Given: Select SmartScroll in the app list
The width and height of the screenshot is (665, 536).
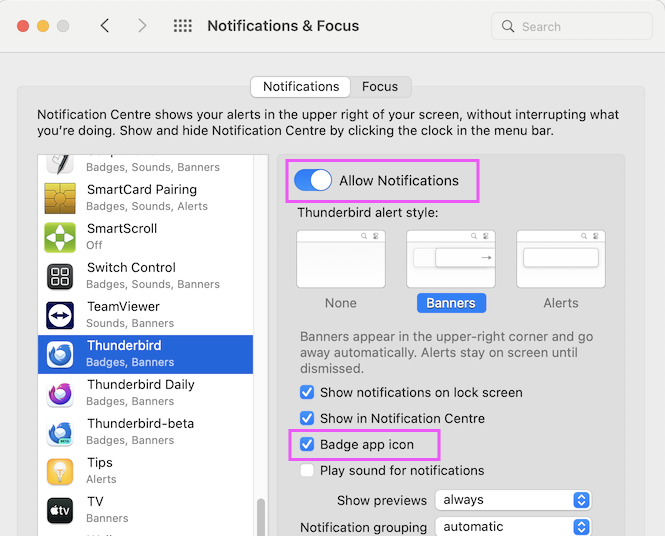Looking at the screenshot, I should [145, 237].
